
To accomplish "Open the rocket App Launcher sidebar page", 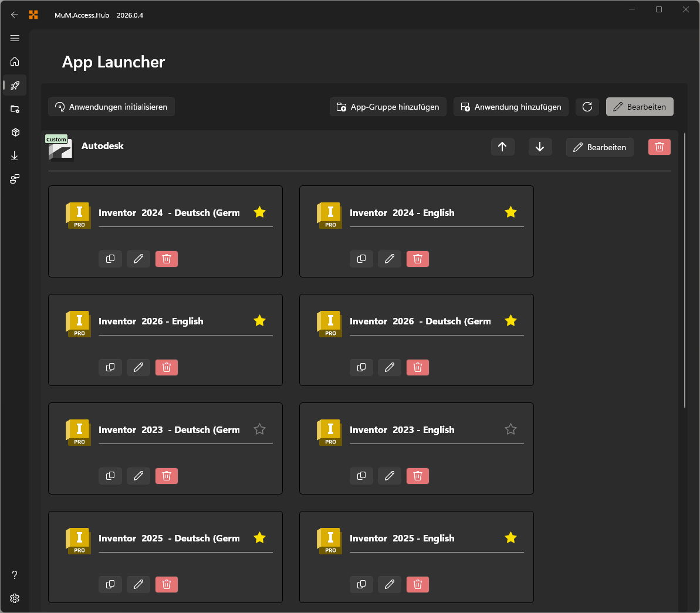I will click(15, 86).
